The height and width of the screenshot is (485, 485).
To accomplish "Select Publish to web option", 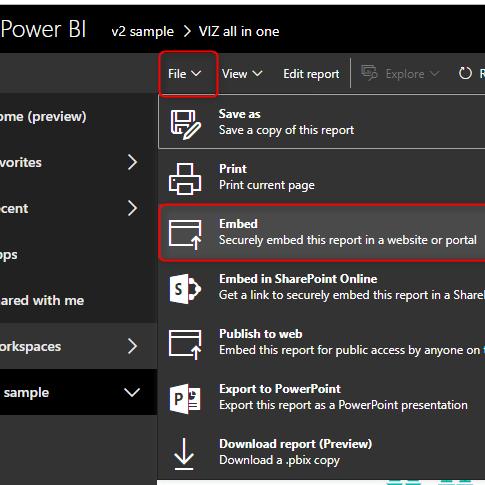I will [x=322, y=342].
